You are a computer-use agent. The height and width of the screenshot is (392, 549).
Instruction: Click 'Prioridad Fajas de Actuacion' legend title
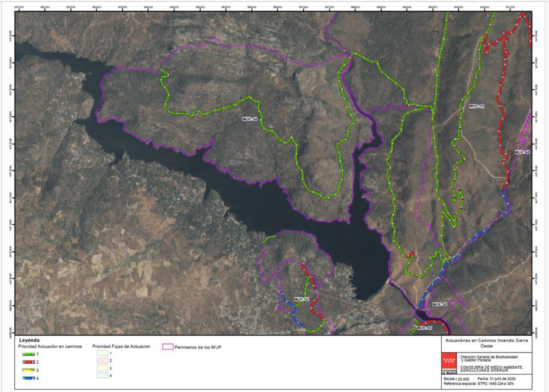[x=121, y=346]
